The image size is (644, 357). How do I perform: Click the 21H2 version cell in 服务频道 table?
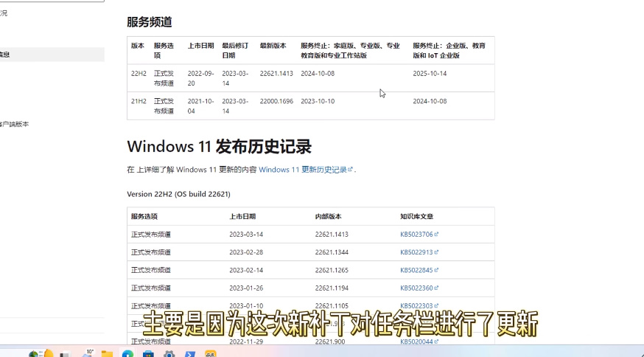coord(139,101)
